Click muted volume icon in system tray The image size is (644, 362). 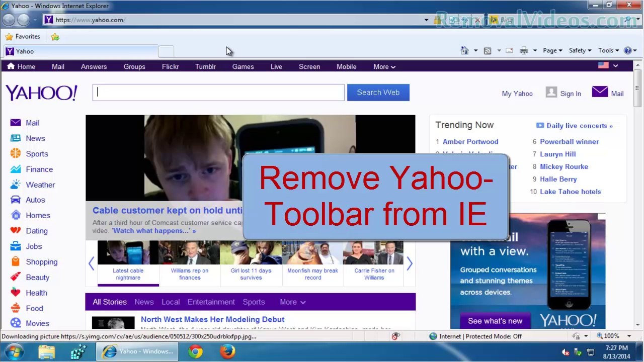tap(565, 352)
